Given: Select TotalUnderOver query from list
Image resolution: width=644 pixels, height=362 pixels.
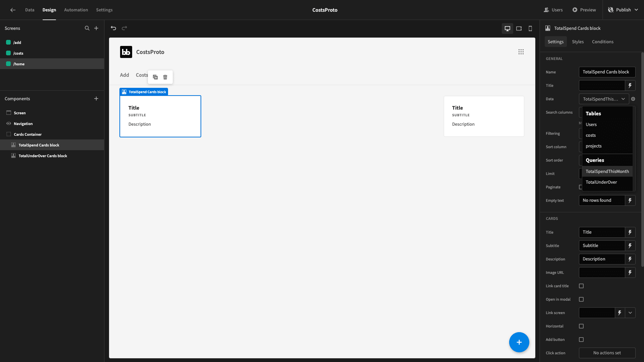Looking at the screenshot, I should pos(601,182).
